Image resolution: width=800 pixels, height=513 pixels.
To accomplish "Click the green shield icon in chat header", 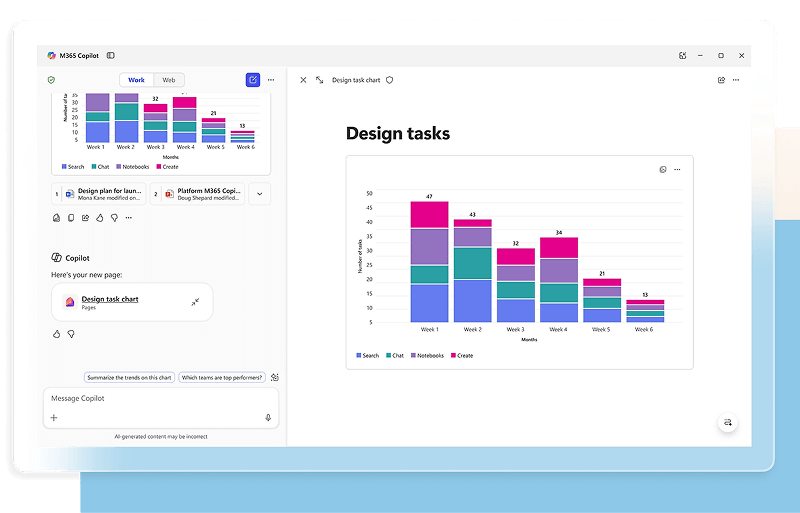I will tap(51, 80).
